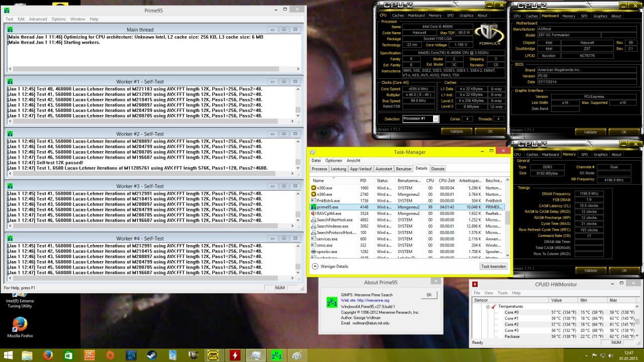Screen dimensions: 644x362
Task: Collapse Task-Manager with Weniger Details
Action: [330, 267]
